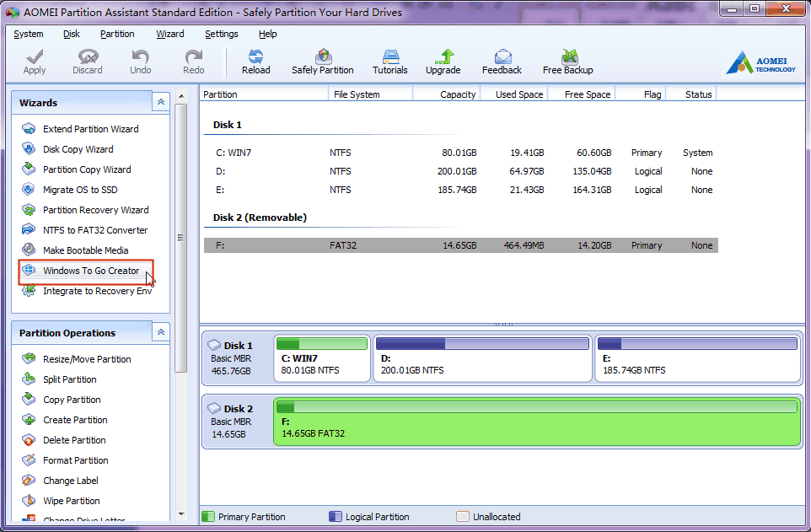Image resolution: width=811 pixels, height=532 pixels.
Task: Start the Migrate OS to SSD wizard link
Action: [80, 190]
